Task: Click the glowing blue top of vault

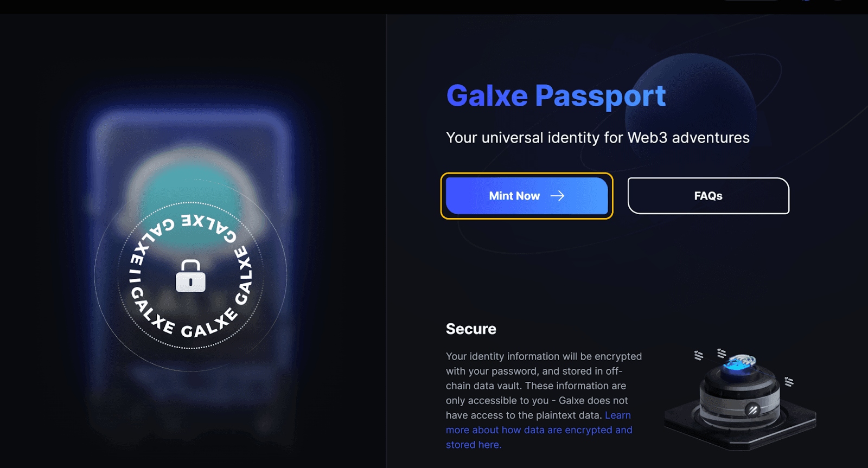Action: (x=739, y=364)
